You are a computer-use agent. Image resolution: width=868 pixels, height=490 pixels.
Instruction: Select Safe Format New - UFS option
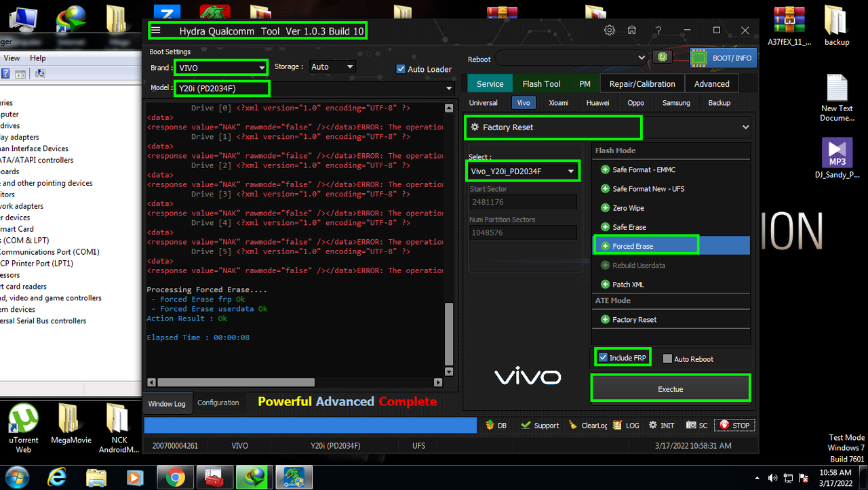[671, 188]
